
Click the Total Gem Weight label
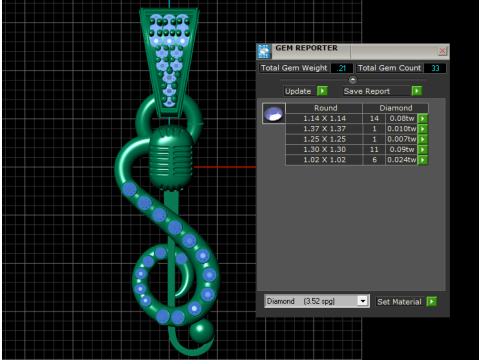(294, 68)
